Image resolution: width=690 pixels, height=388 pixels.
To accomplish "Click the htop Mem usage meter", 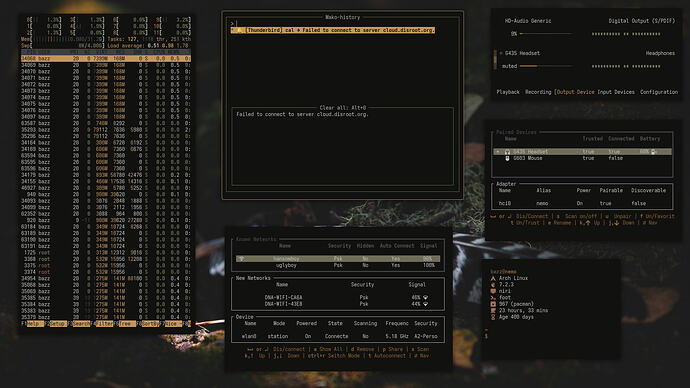I will [62, 39].
